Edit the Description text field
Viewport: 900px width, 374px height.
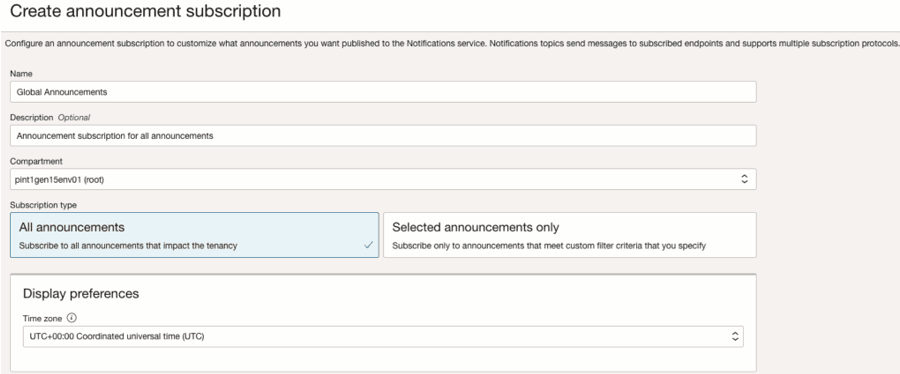383,136
